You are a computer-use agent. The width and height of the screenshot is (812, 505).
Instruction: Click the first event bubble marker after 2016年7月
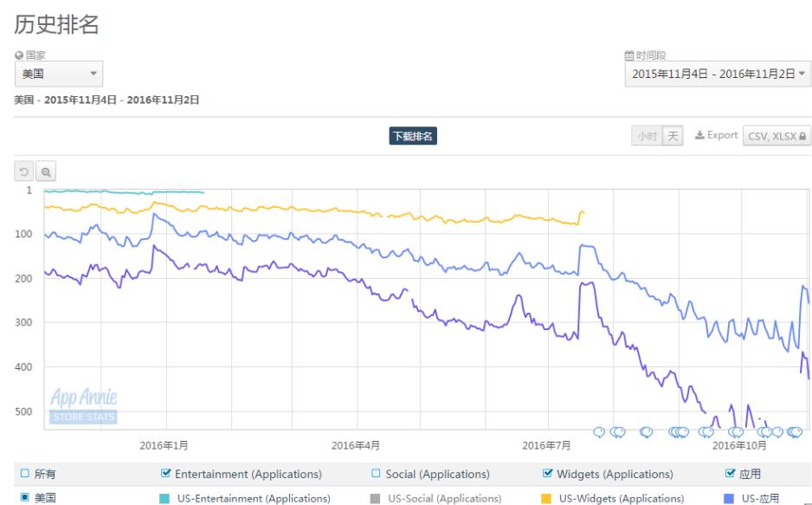tap(598, 431)
